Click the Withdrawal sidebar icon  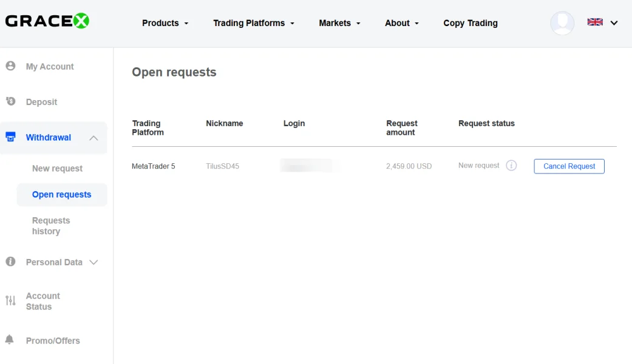point(10,137)
